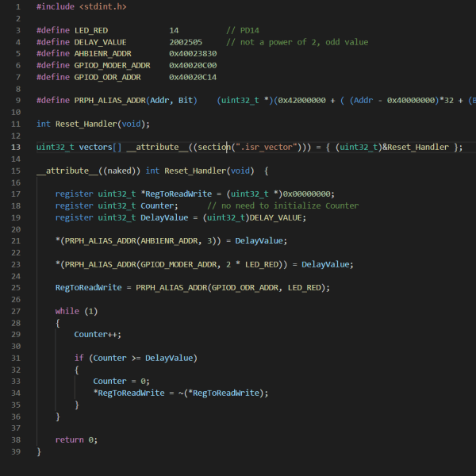Click the ".isr_vector" string literal

(x=267, y=148)
